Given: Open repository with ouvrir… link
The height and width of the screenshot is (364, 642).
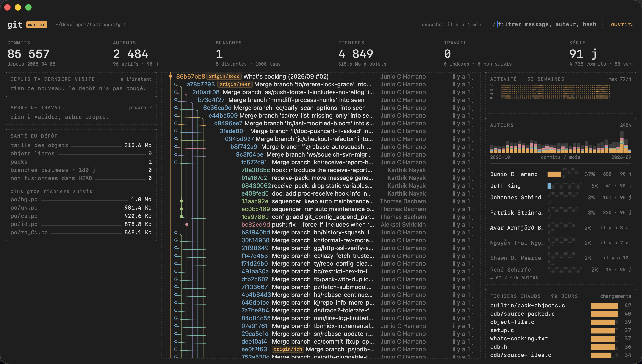Looking at the screenshot, I should click(x=623, y=24).
